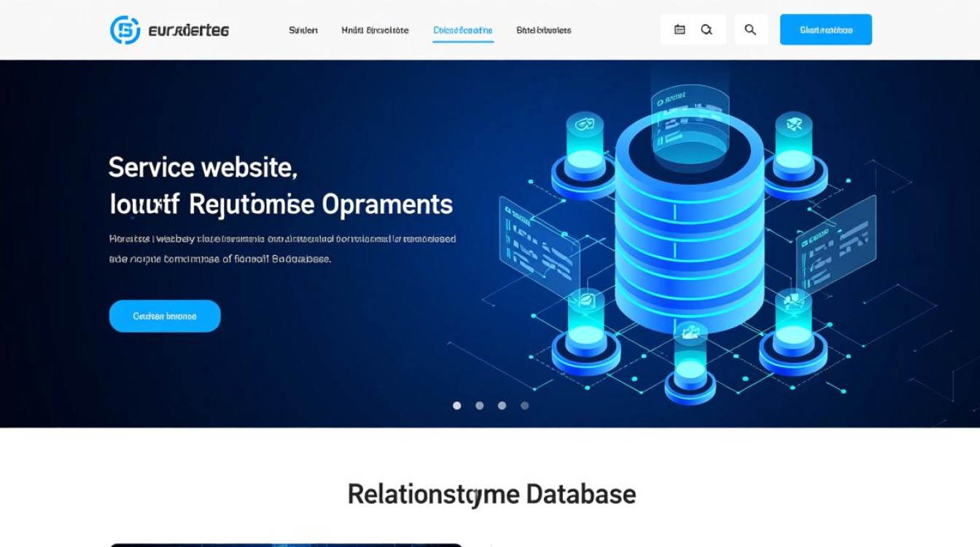Open the first navigation menu item
Screen dimensions: 980x547
coord(303,31)
